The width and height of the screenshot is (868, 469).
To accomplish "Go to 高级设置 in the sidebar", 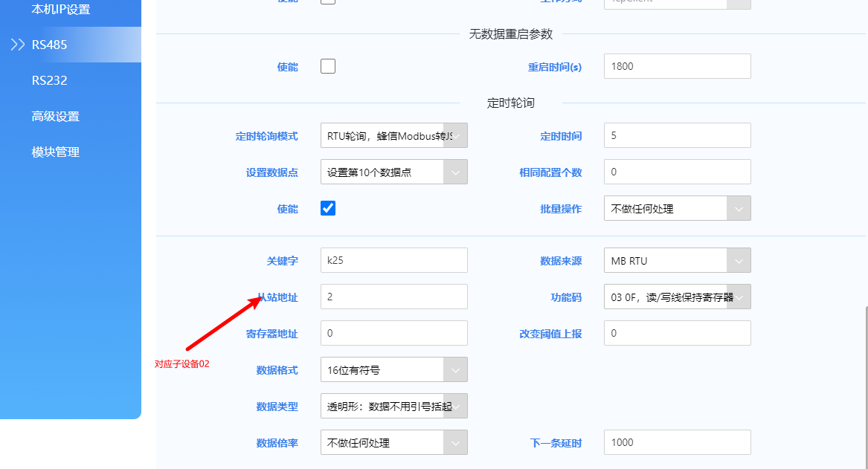I will [55, 116].
